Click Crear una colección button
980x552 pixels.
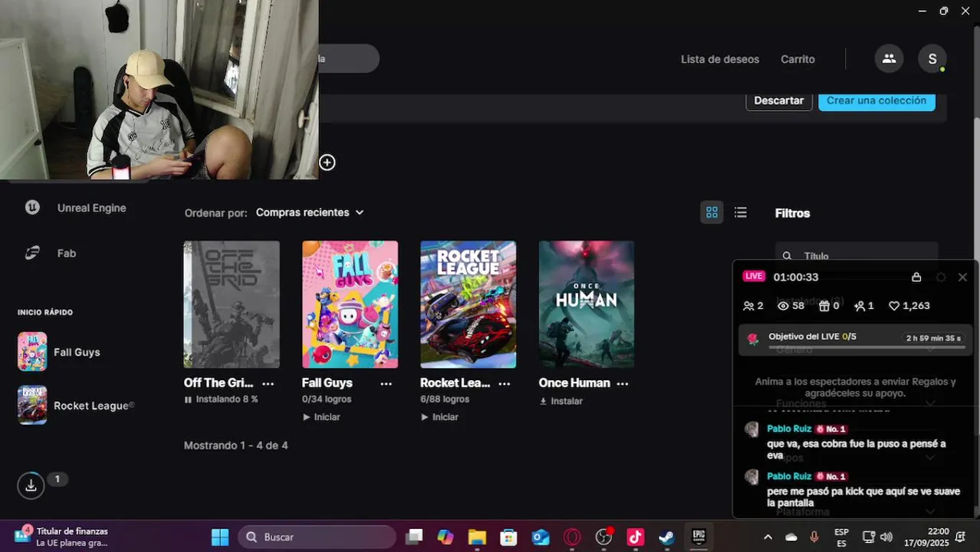click(876, 100)
